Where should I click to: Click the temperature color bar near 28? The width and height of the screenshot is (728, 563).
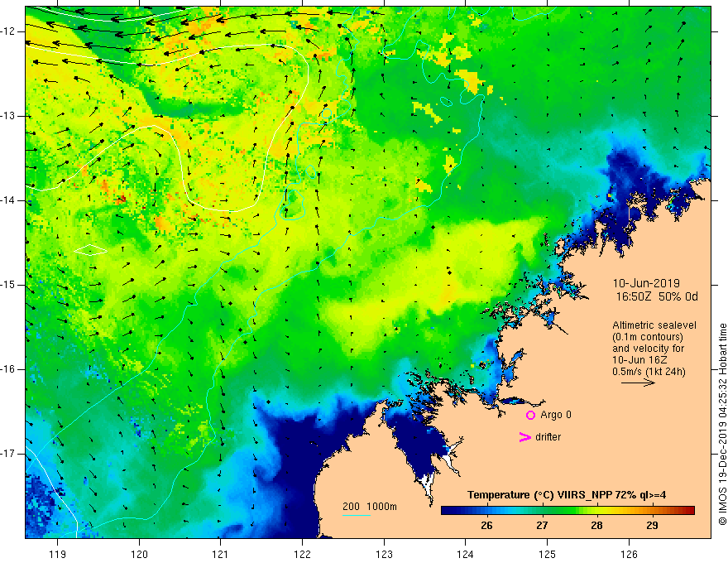coord(596,511)
